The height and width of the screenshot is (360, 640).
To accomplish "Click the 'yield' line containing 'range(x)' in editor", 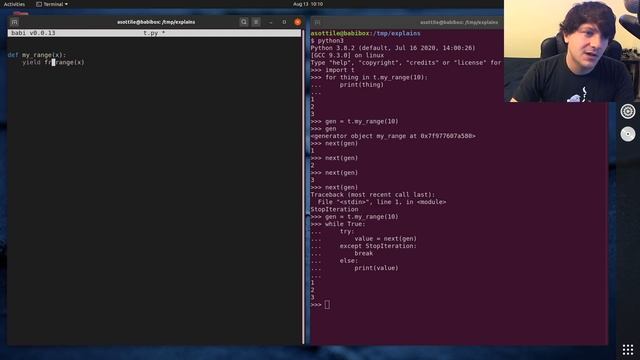I will coord(53,62).
